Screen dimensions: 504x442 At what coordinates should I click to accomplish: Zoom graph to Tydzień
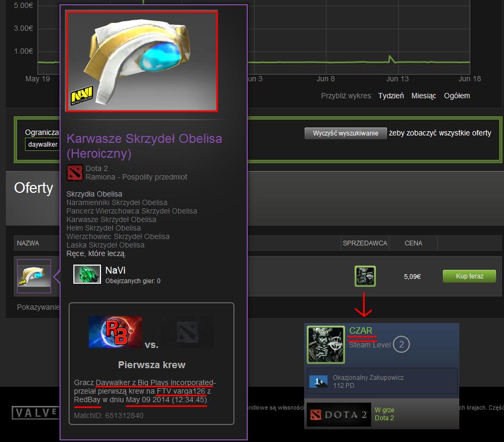point(391,96)
